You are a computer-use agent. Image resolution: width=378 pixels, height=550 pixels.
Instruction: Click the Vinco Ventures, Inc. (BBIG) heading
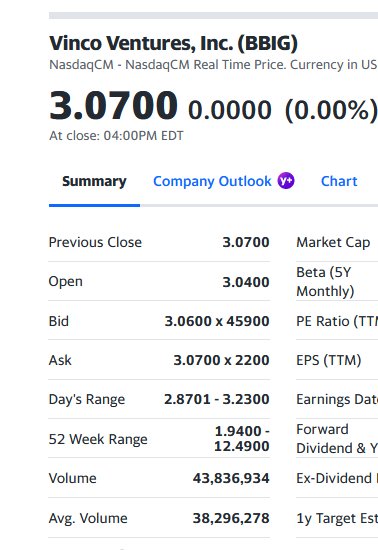point(173,43)
